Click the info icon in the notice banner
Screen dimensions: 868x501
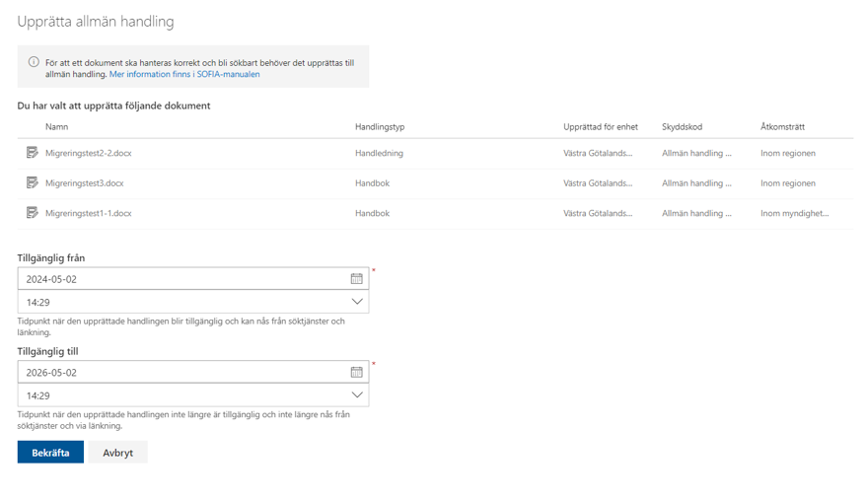[34, 62]
